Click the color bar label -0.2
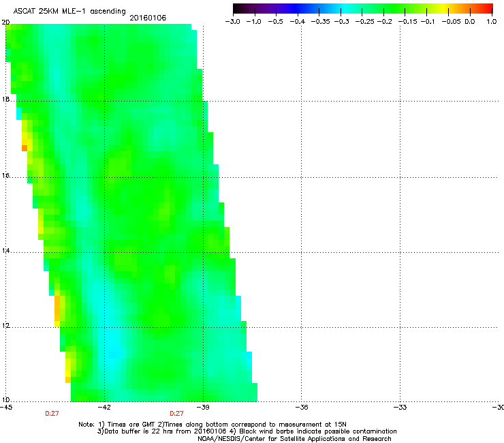Screen dimensions: 504x443 385,22
